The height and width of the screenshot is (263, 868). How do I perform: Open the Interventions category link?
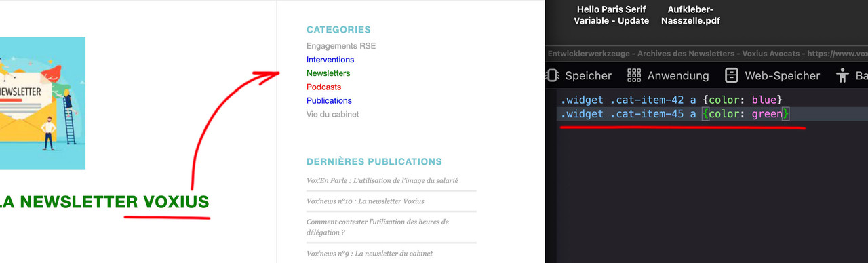(330, 60)
